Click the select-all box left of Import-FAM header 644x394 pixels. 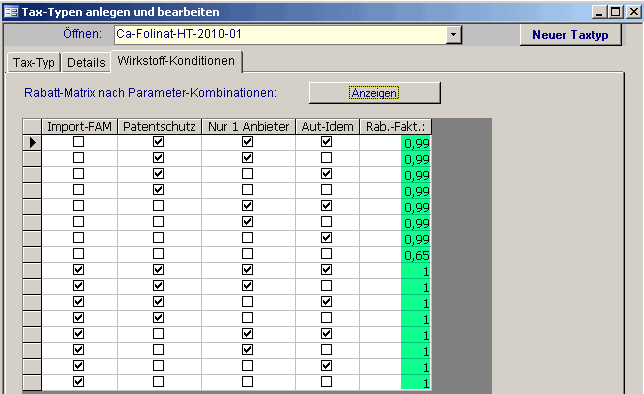32,127
